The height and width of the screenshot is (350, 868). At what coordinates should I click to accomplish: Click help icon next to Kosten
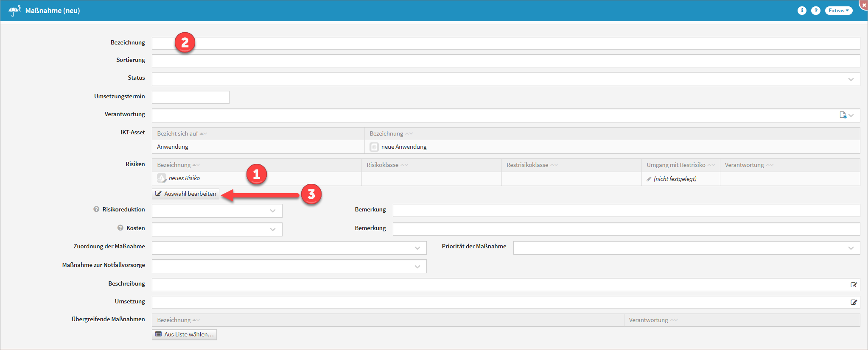(x=120, y=228)
